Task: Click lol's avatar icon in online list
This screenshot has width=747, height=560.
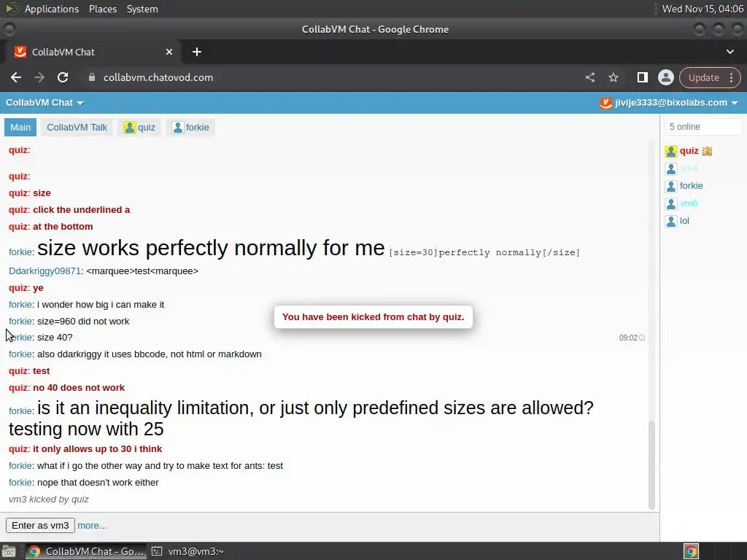Action: coord(671,222)
